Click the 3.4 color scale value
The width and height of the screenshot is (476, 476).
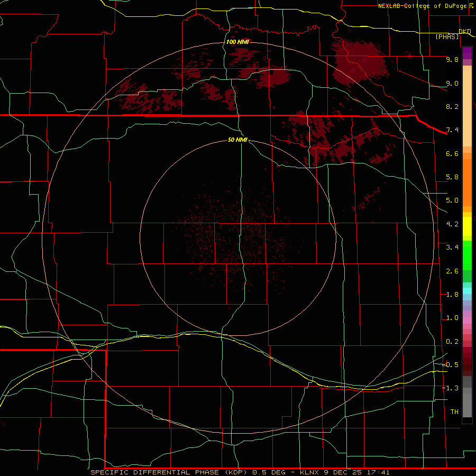tap(452, 248)
